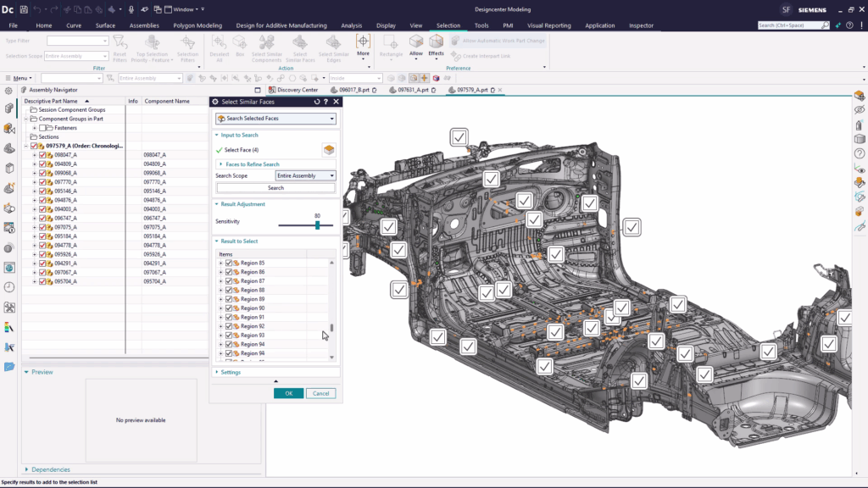Open the Search Scope dropdown

(x=306, y=175)
